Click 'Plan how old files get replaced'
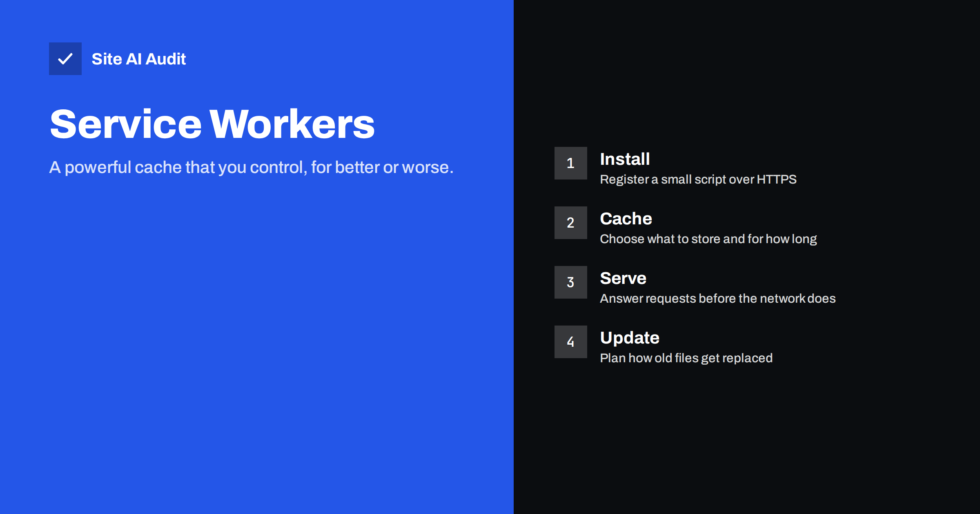 686,358
